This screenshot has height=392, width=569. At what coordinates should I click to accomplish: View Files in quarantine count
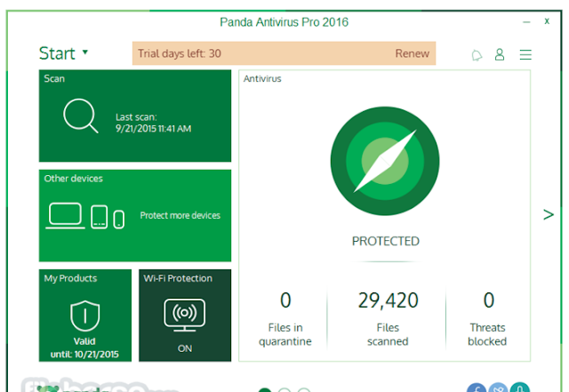[285, 319]
